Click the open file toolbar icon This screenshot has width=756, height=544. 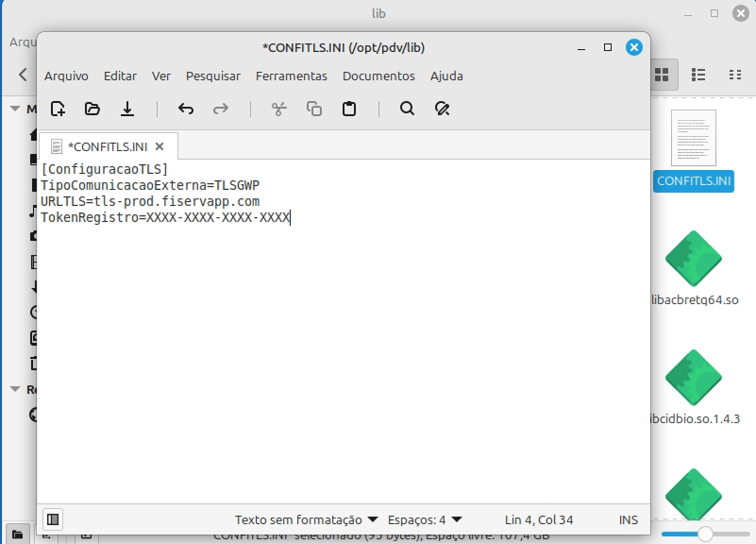click(x=92, y=109)
